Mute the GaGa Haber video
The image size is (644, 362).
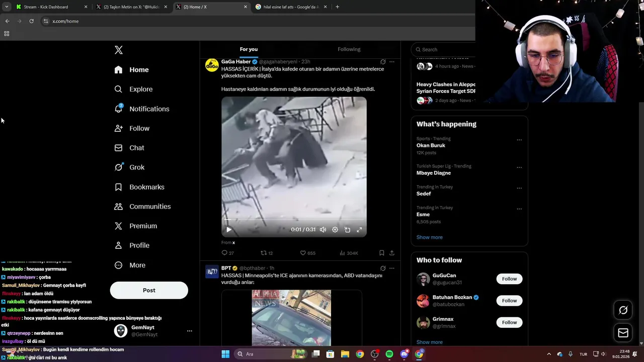click(323, 230)
